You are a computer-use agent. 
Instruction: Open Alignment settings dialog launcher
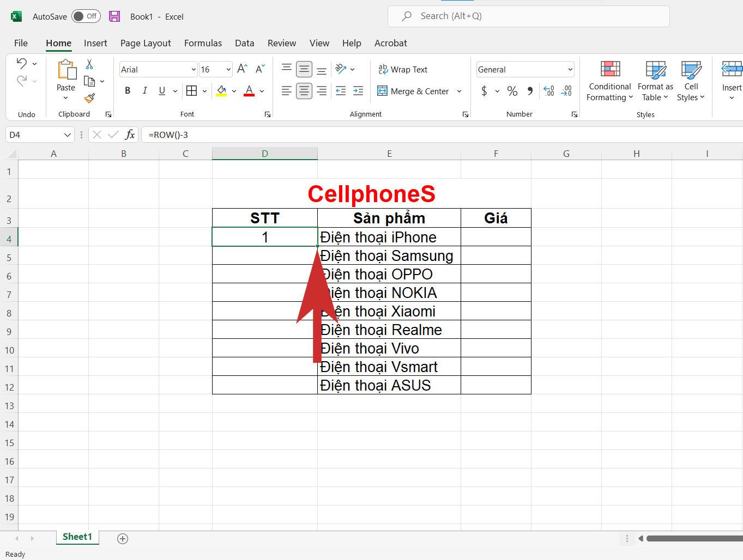[466, 114]
